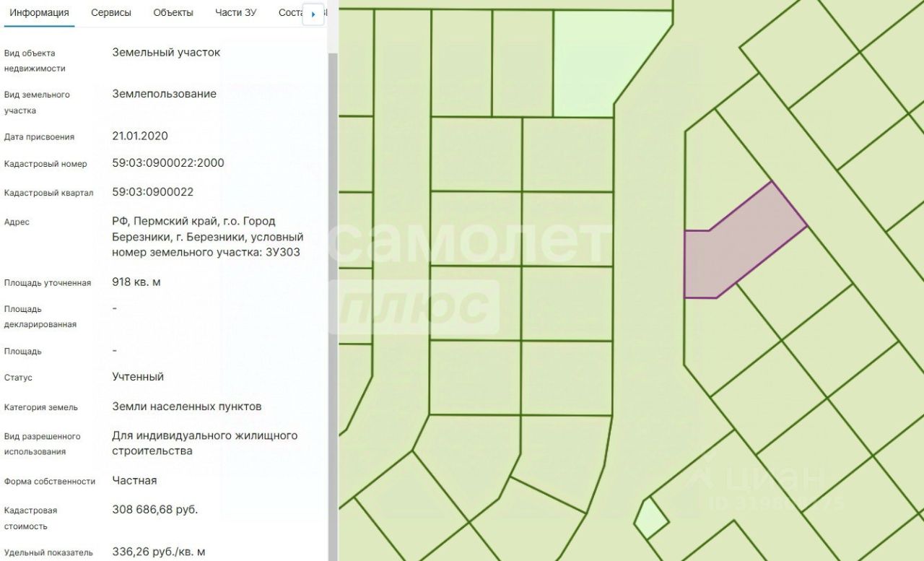Screen dimensions: 924x561
Task: Open the Сервисы tab
Action: point(111,13)
